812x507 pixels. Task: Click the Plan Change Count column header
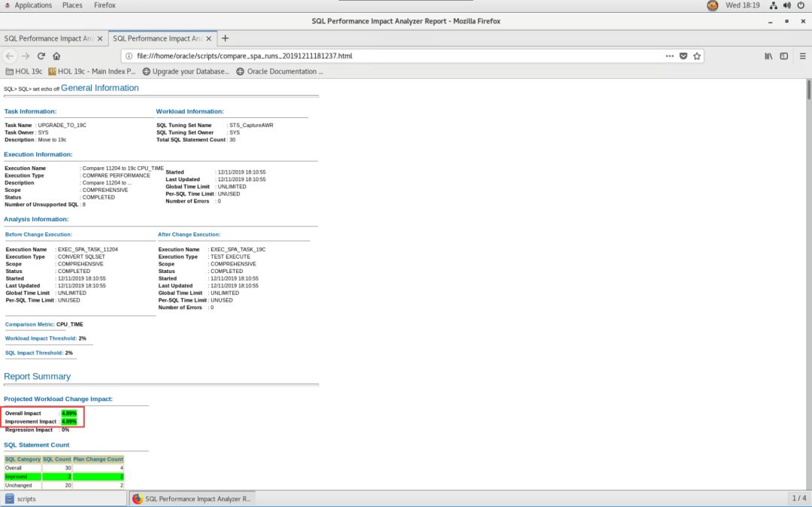click(98, 460)
